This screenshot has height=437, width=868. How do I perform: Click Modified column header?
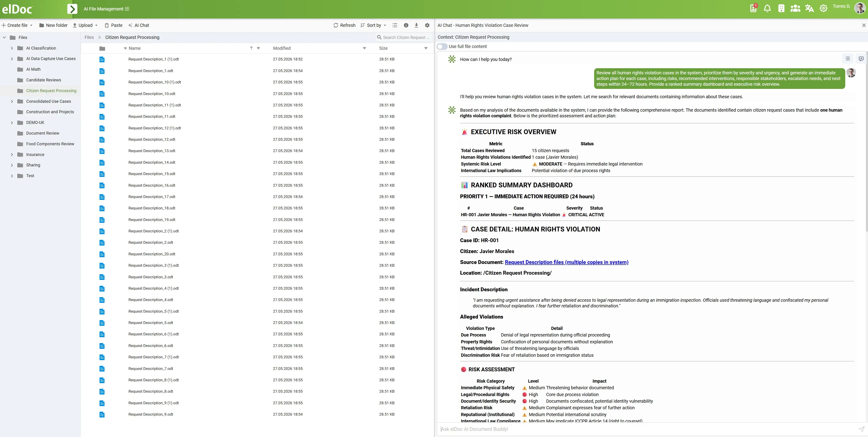(282, 48)
